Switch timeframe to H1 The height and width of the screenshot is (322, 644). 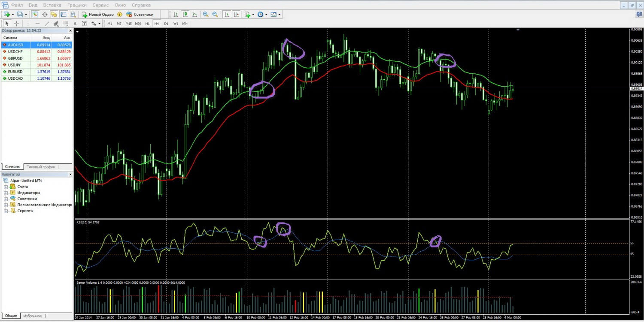147,24
